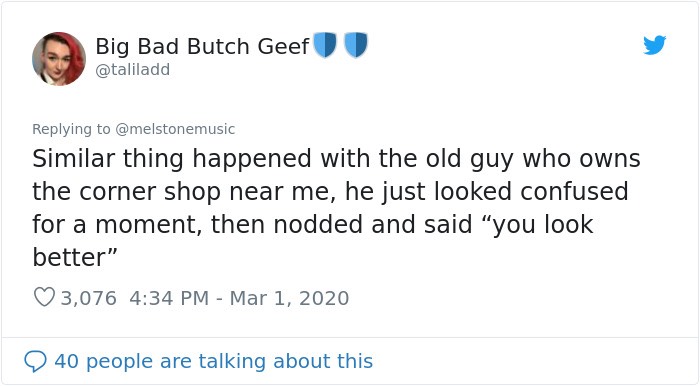
Task: Click the 'for a moment, then nodded' line
Action: tap(197, 224)
